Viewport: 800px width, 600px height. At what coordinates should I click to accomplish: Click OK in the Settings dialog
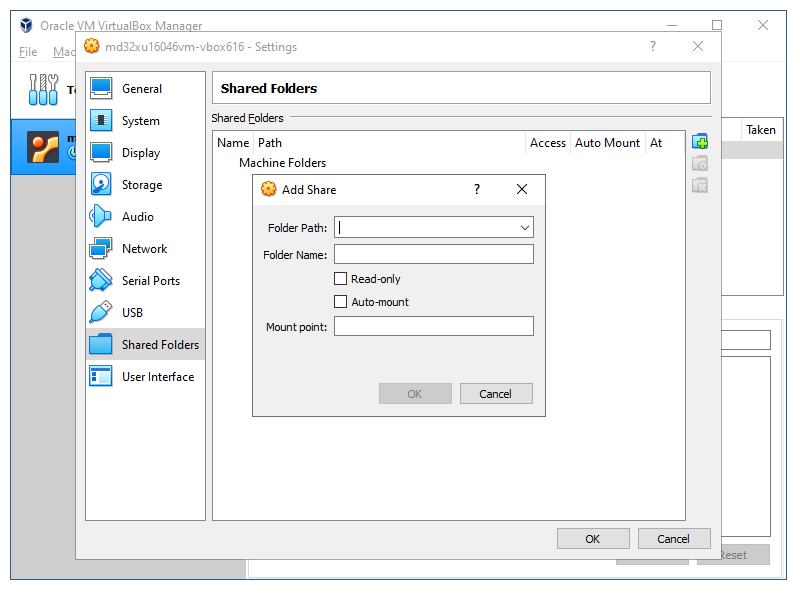tap(592, 539)
